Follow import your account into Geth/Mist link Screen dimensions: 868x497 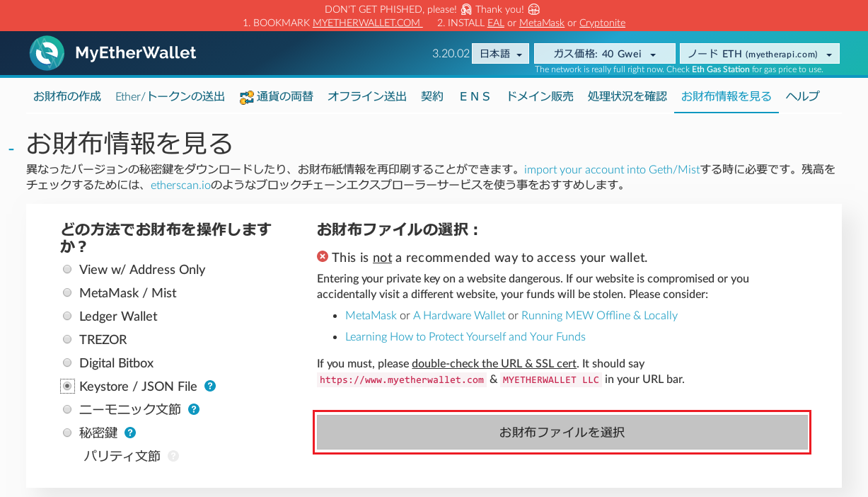click(x=612, y=169)
